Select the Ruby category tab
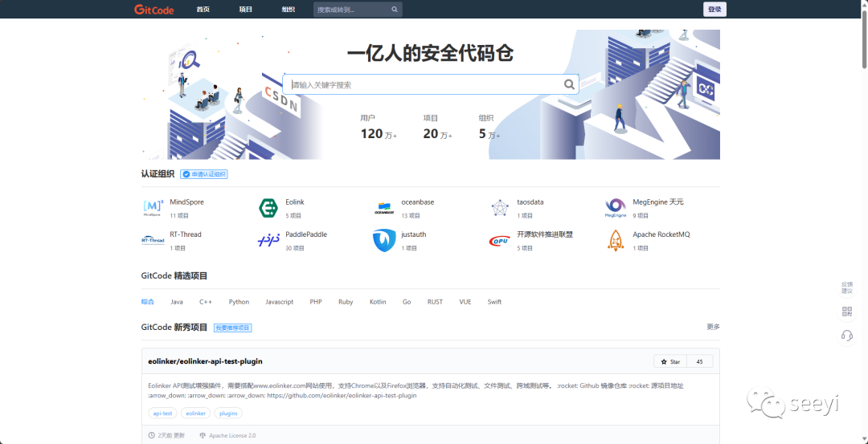This screenshot has height=444, width=868. click(346, 302)
